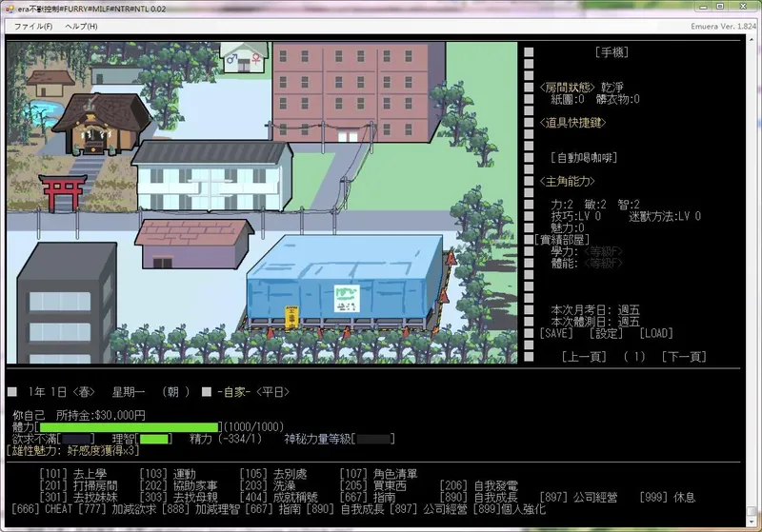Select [888] 加減理智 option
762x532 pixels.
(201, 509)
